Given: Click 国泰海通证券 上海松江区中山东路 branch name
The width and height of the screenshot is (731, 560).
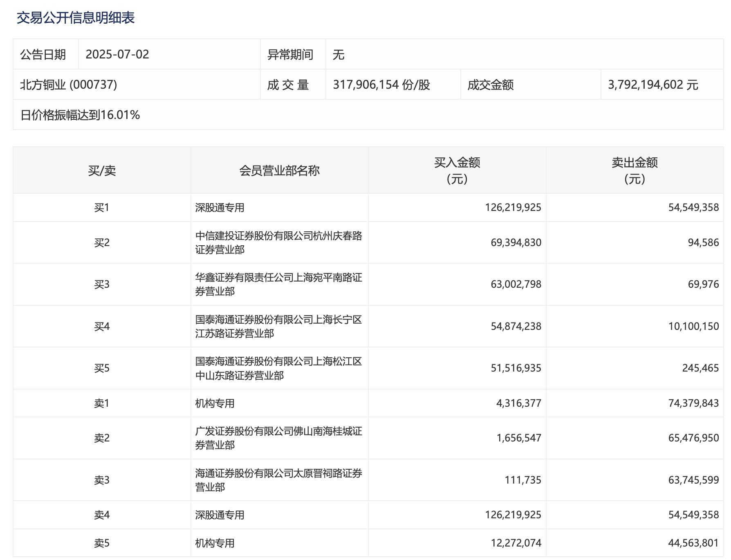Looking at the screenshot, I should pos(279,368).
